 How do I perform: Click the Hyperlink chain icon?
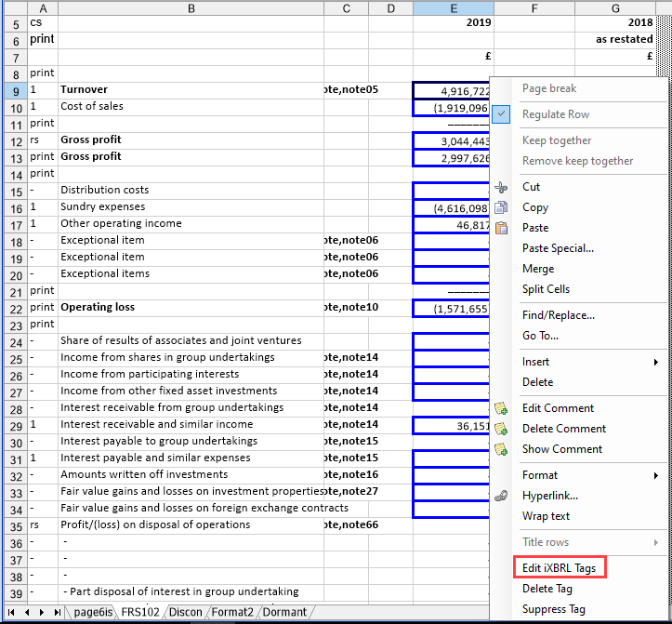pyautogui.click(x=501, y=497)
